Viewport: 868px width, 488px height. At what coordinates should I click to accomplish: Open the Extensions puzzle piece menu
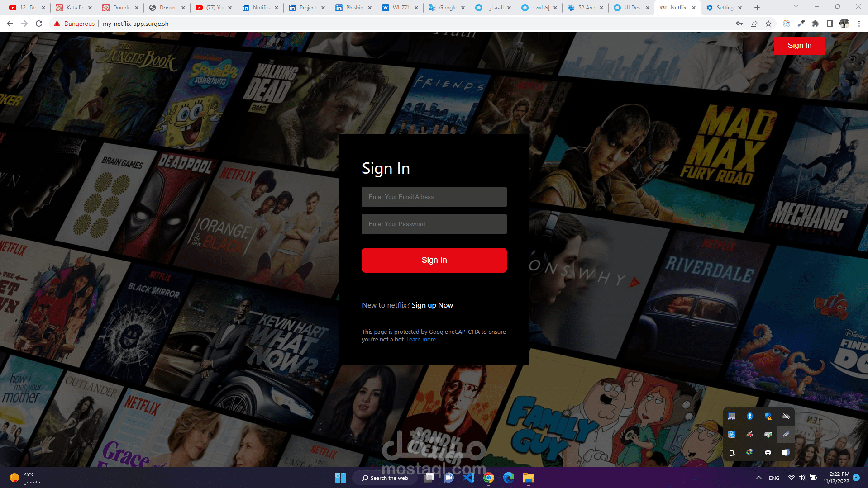(x=816, y=24)
